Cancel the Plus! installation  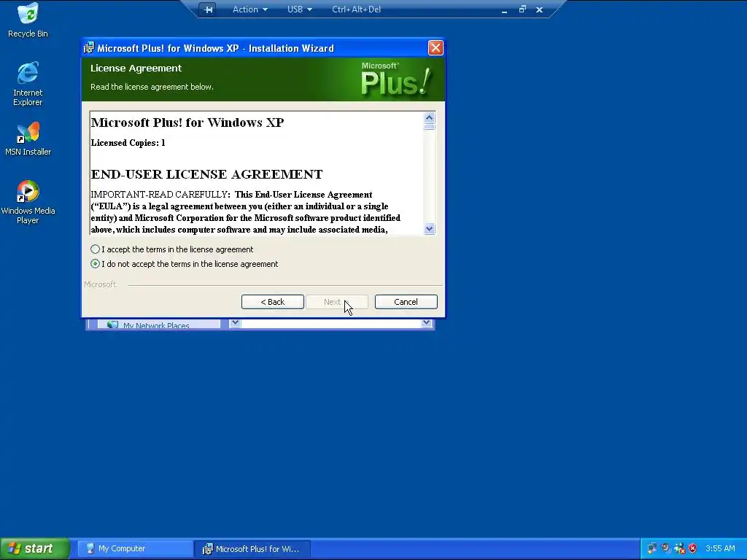[406, 302]
